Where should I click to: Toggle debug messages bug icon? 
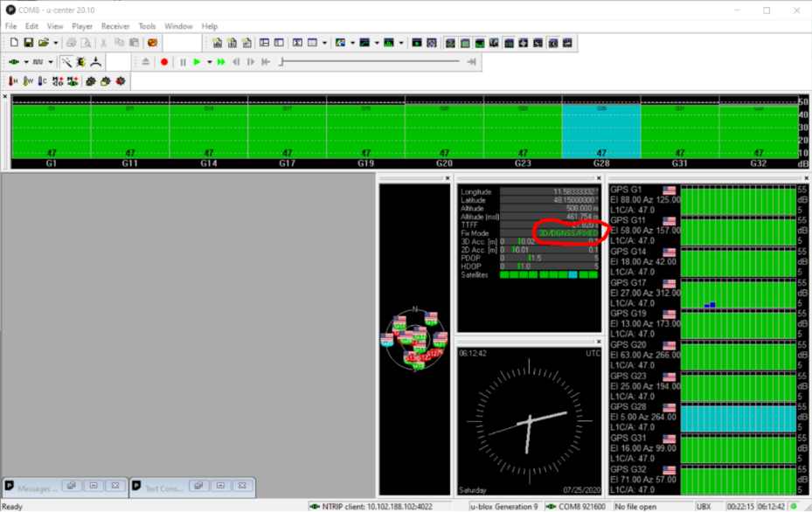pyautogui.click(x=81, y=62)
